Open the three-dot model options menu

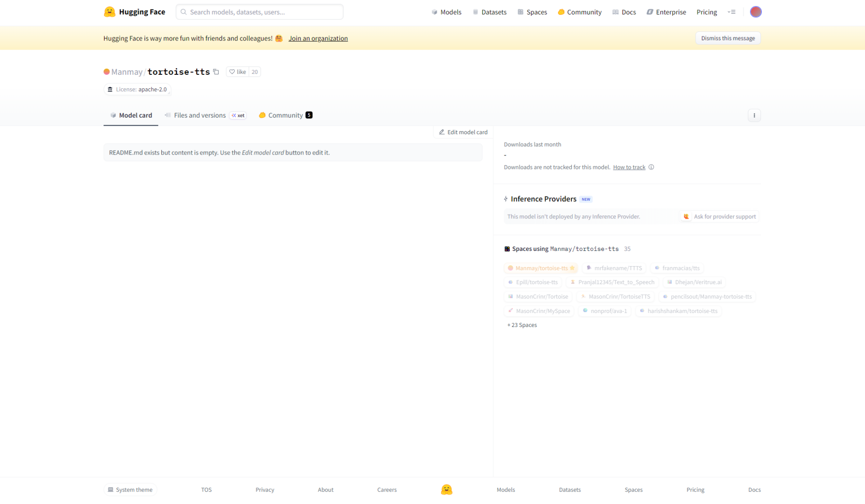tap(754, 115)
